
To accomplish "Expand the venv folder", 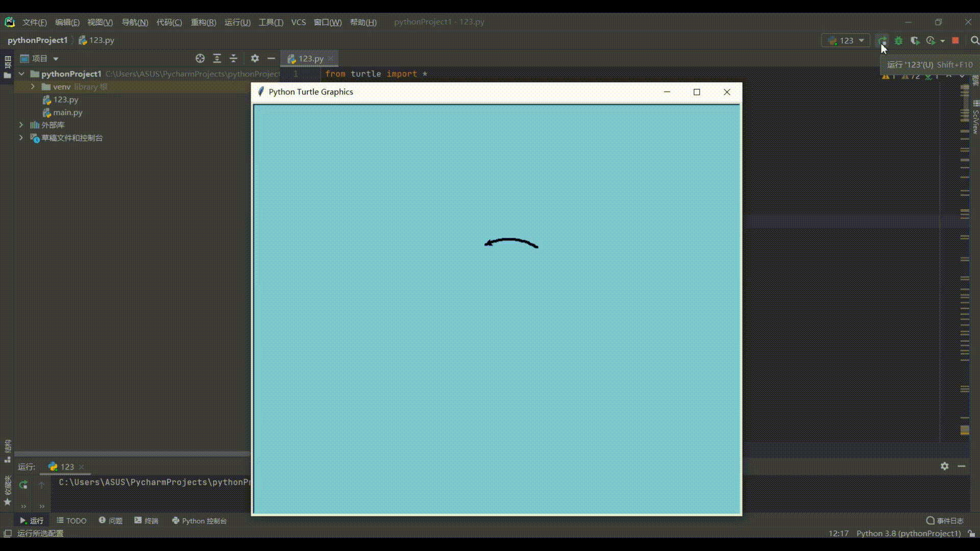I will click(x=33, y=87).
